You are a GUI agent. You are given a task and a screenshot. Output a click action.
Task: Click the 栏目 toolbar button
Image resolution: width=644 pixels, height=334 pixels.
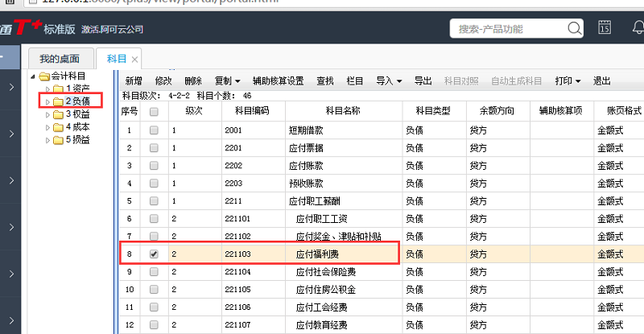click(355, 81)
